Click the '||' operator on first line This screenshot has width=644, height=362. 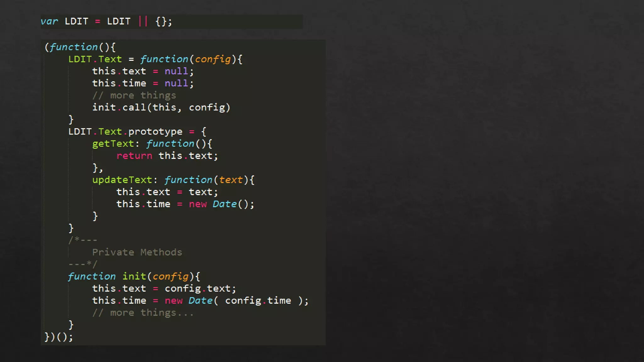click(x=143, y=21)
